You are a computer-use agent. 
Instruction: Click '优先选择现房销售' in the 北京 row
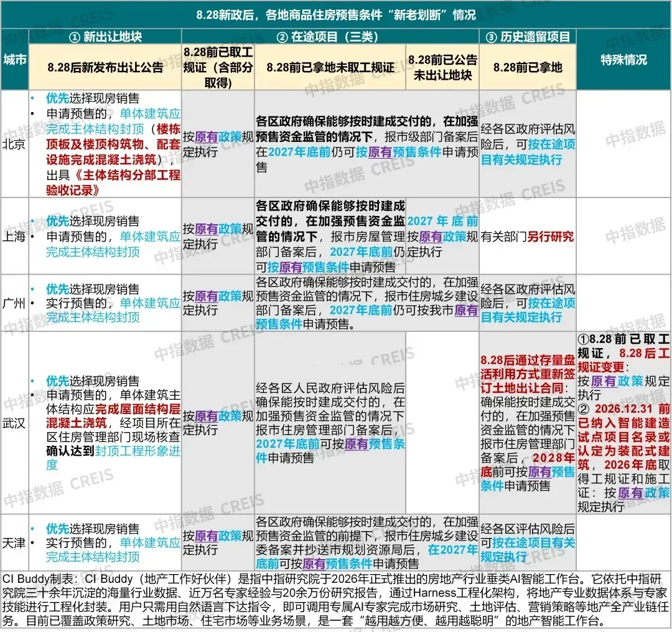tap(93, 98)
